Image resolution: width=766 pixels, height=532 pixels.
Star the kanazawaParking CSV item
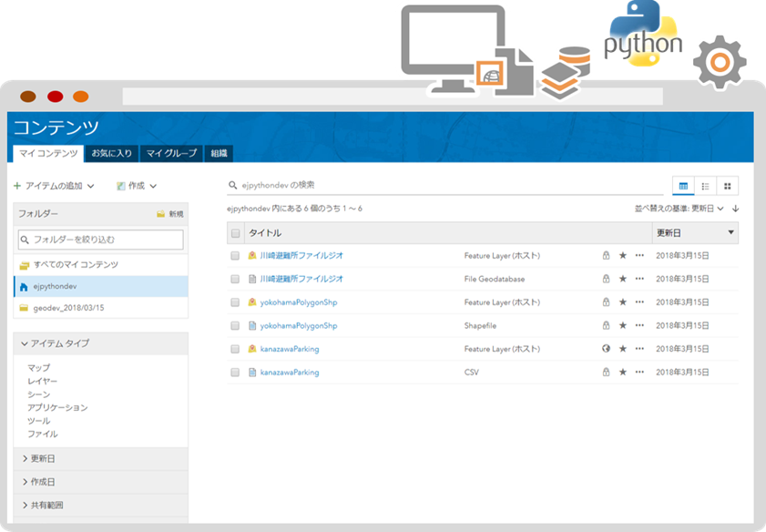pyautogui.click(x=623, y=372)
